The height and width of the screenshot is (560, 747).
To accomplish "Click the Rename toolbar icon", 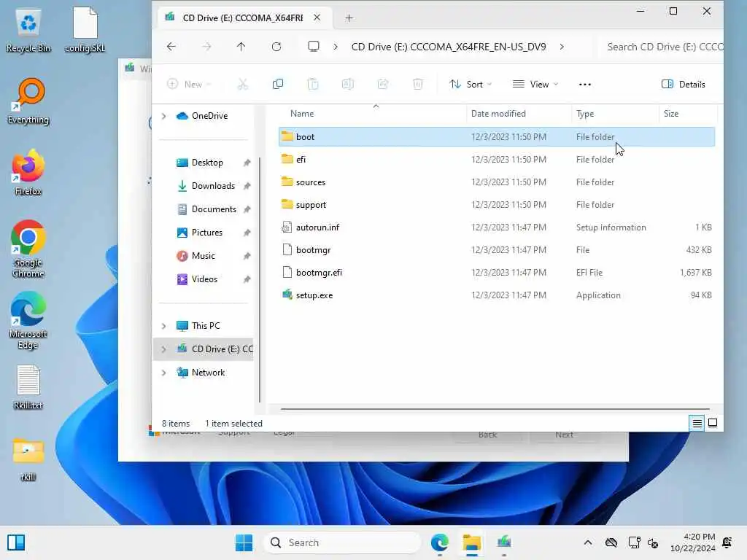I will tap(348, 85).
